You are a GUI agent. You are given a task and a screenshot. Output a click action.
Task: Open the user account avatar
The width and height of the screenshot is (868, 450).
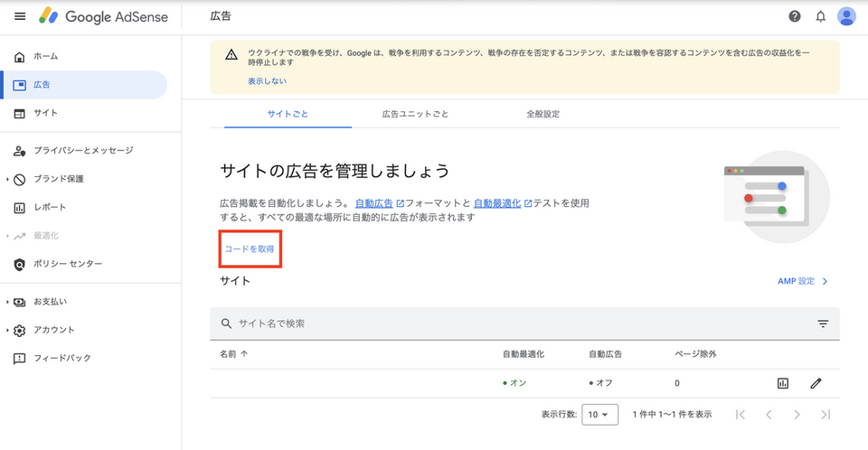click(846, 16)
